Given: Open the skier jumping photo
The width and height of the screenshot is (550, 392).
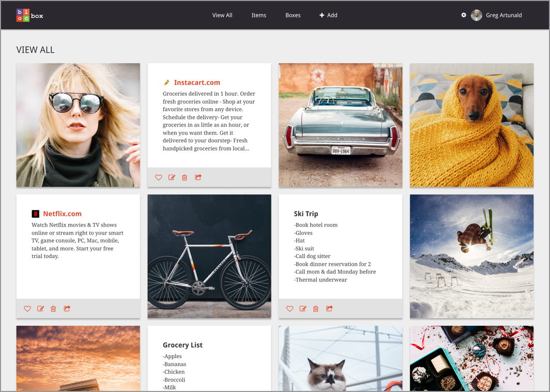Looking at the screenshot, I should click(472, 256).
